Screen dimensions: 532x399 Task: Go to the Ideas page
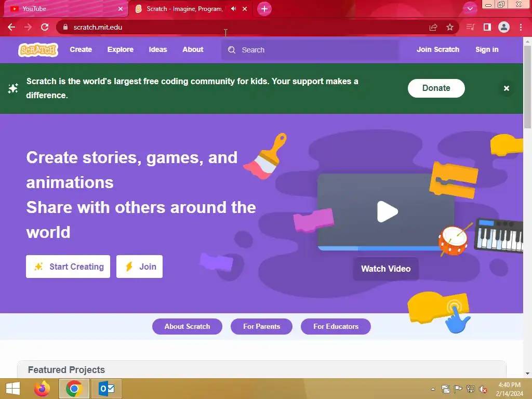(x=158, y=49)
